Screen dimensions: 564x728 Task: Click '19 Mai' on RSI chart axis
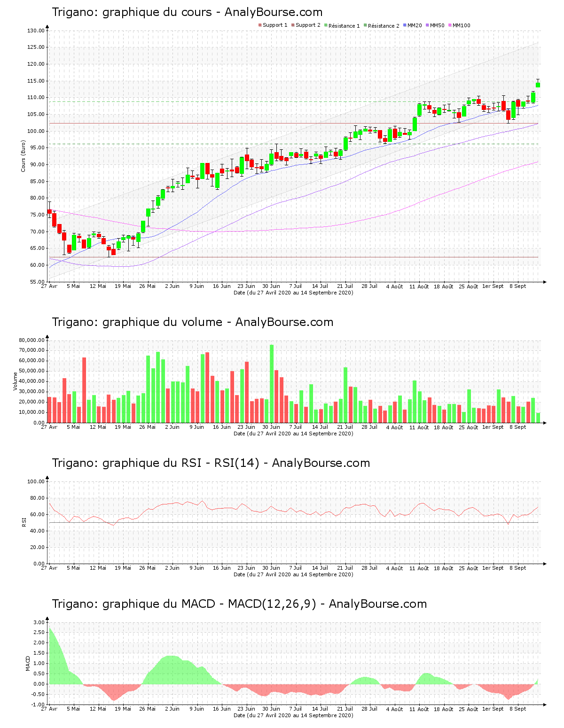(123, 568)
